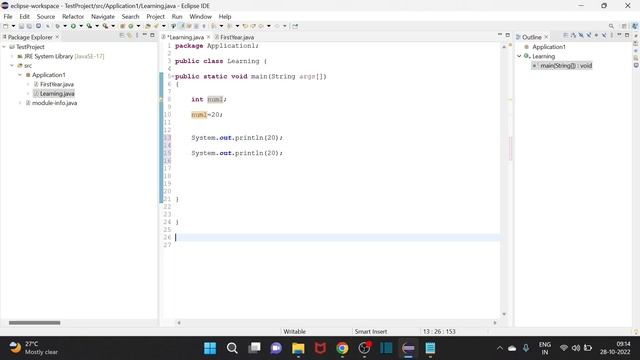Image resolution: width=640 pixels, height=360 pixels.
Task: Select Learning.java in Package Explorer
Action: [57, 94]
